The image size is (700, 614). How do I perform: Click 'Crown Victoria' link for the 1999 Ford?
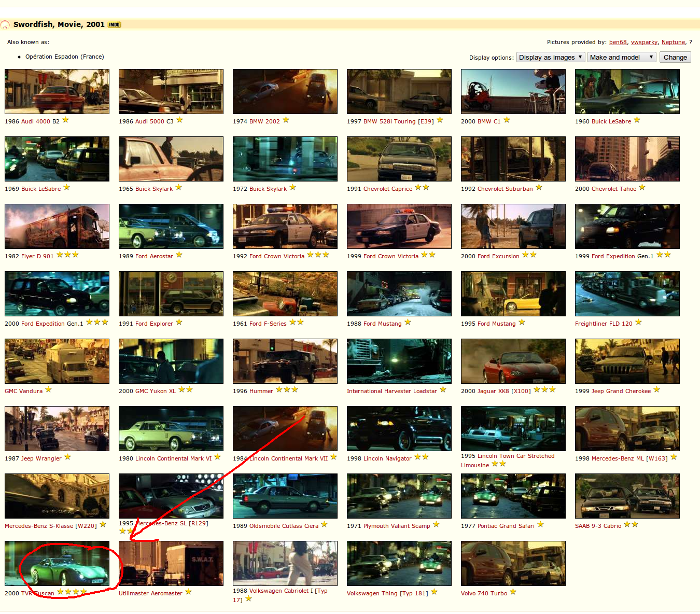pos(398,256)
